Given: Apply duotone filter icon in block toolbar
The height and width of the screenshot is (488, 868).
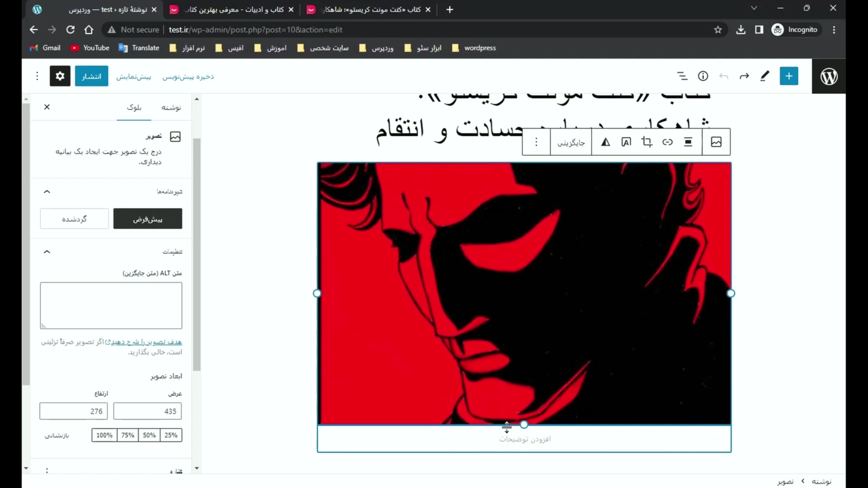Looking at the screenshot, I should (605, 142).
